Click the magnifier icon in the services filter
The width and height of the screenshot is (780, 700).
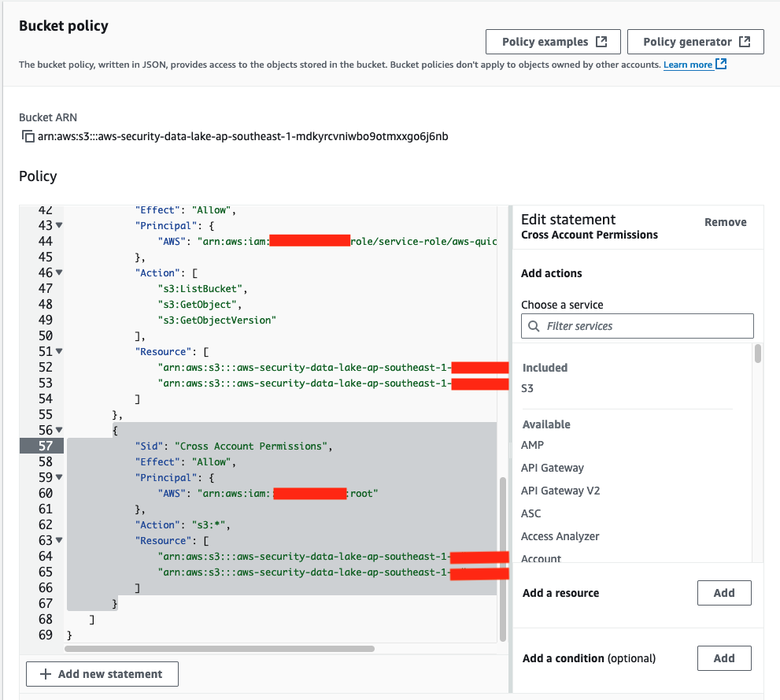[x=534, y=325]
